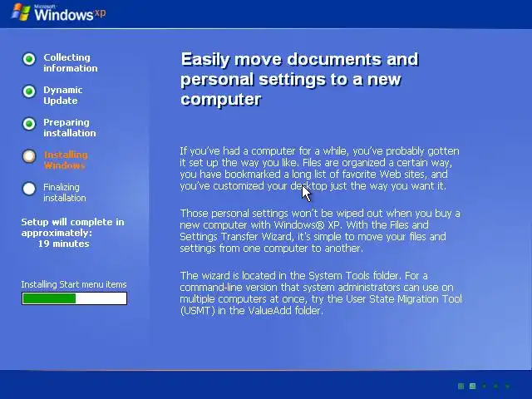Click the 'Easily move documents' heading

pyautogui.click(x=299, y=79)
